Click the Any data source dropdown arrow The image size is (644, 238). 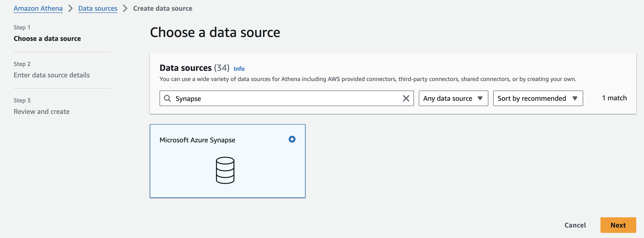point(480,99)
